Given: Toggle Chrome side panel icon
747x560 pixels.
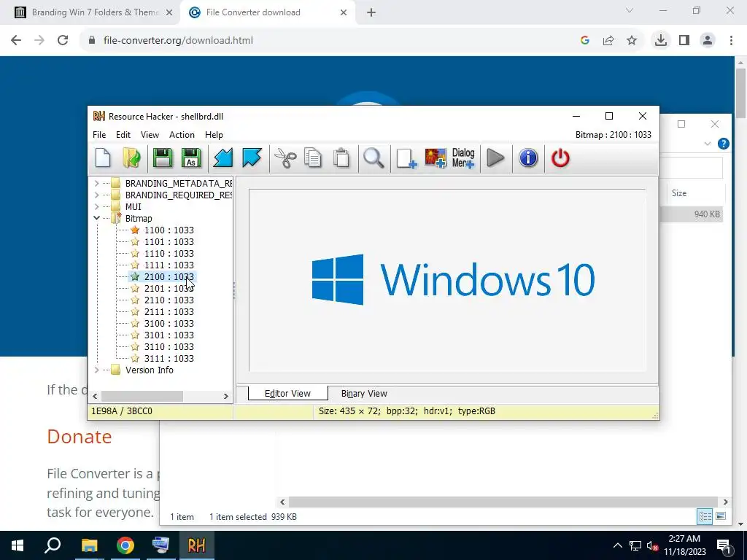Looking at the screenshot, I should click(x=684, y=41).
